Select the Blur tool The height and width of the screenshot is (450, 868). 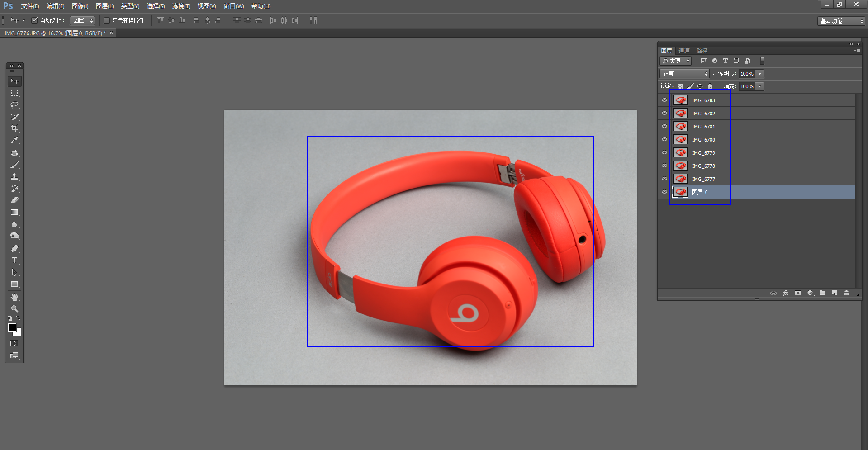14,224
